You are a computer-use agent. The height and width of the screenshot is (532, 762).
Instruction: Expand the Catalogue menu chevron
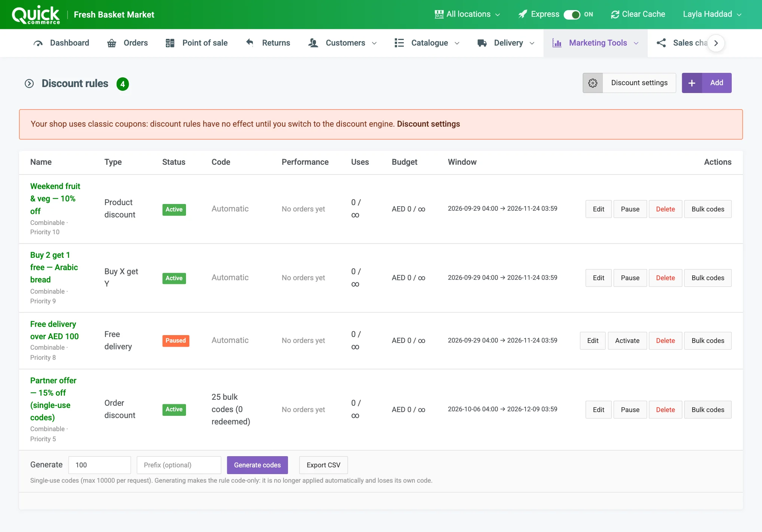click(x=457, y=43)
